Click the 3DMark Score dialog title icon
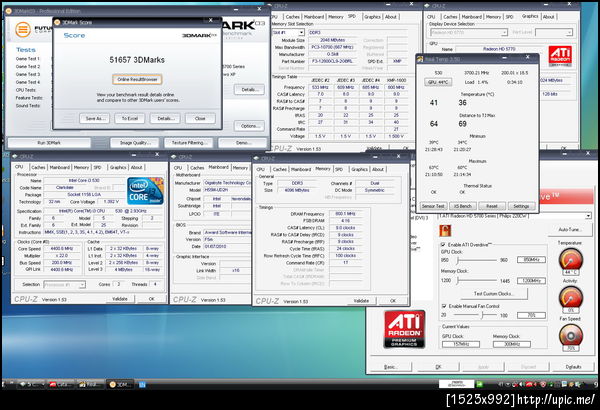Image resolution: width=600 pixels, height=410 pixels. coord(57,22)
